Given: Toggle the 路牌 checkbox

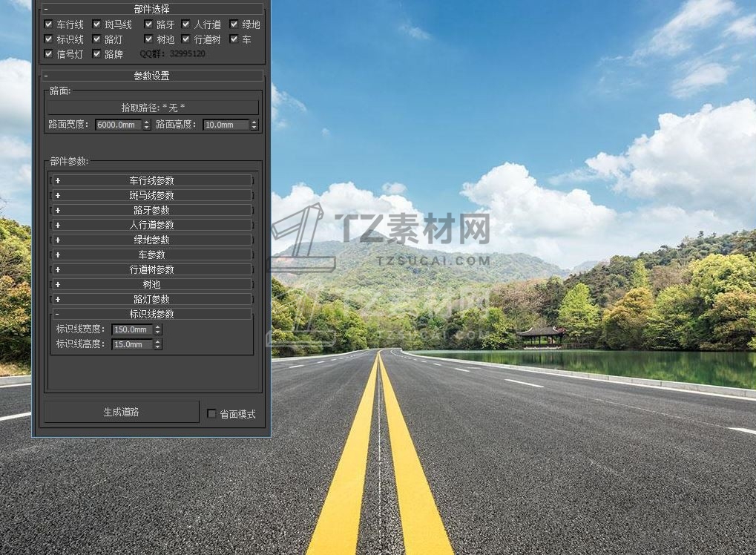Looking at the screenshot, I should click(x=96, y=54).
